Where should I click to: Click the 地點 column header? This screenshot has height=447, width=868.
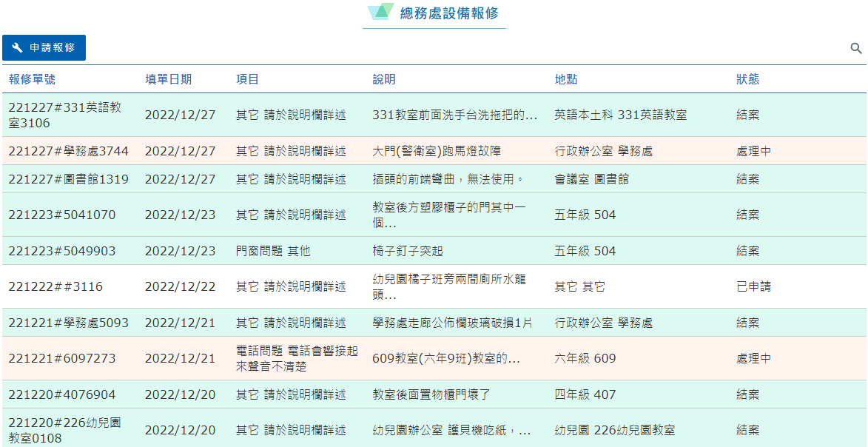tap(566, 79)
